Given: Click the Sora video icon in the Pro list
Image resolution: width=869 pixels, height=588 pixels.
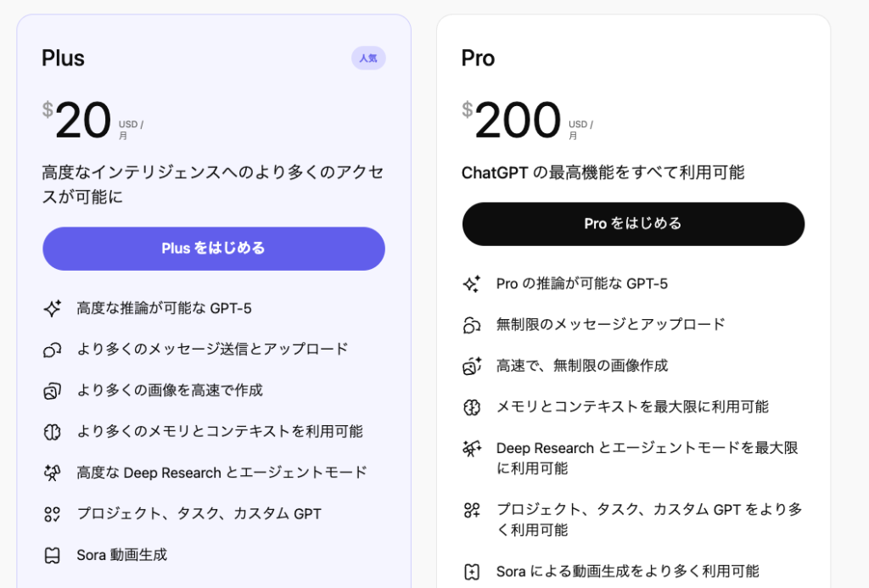Looking at the screenshot, I should click(x=472, y=572).
